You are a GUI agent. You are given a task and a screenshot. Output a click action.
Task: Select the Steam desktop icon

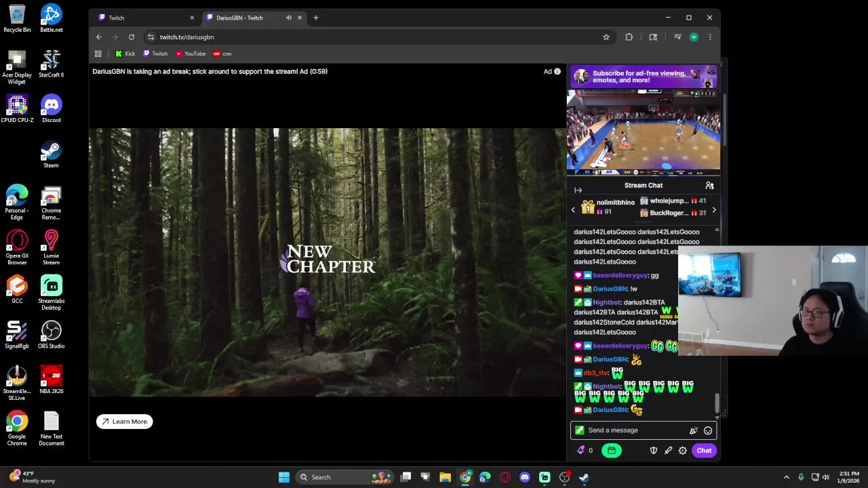click(51, 154)
